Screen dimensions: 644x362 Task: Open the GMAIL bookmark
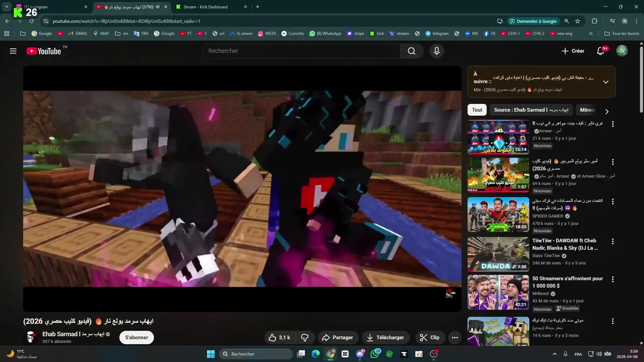tap(77, 34)
